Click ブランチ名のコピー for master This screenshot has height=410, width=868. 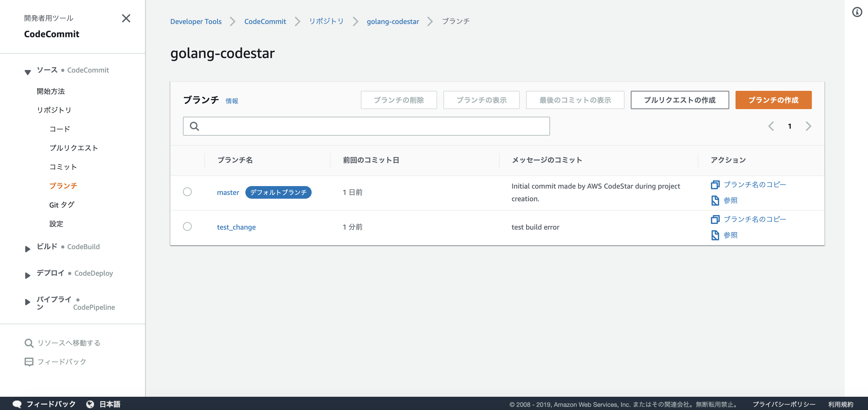tap(755, 184)
